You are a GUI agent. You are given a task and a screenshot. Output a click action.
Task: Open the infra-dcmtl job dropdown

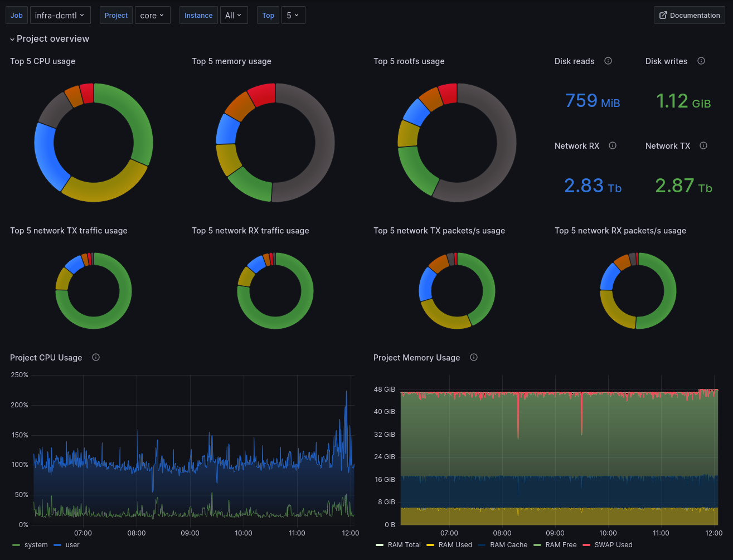pyautogui.click(x=60, y=15)
